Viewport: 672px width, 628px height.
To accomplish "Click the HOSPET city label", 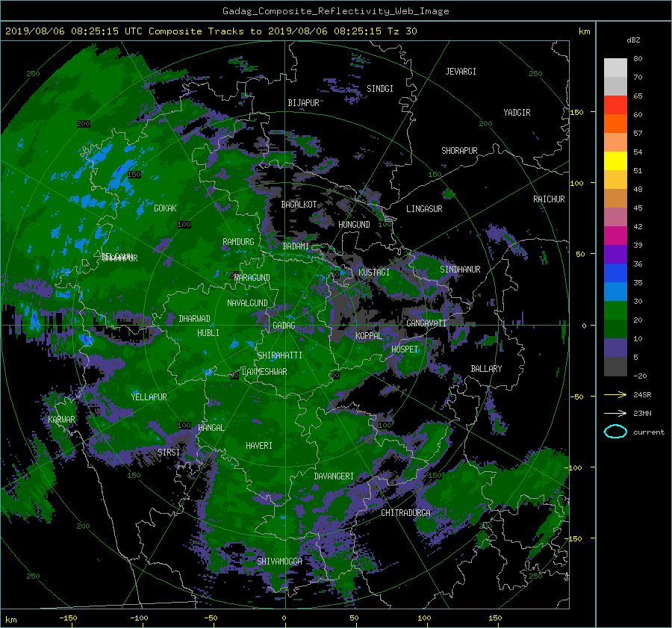I will click(405, 349).
